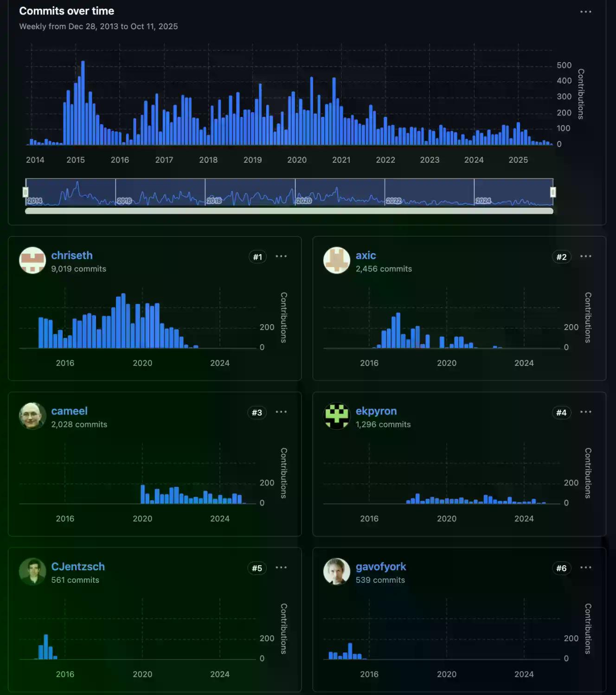The image size is (616, 695).
Task: Open CJentzsch card three-dot menu
Action: pyautogui.click(x=281, y=568)
